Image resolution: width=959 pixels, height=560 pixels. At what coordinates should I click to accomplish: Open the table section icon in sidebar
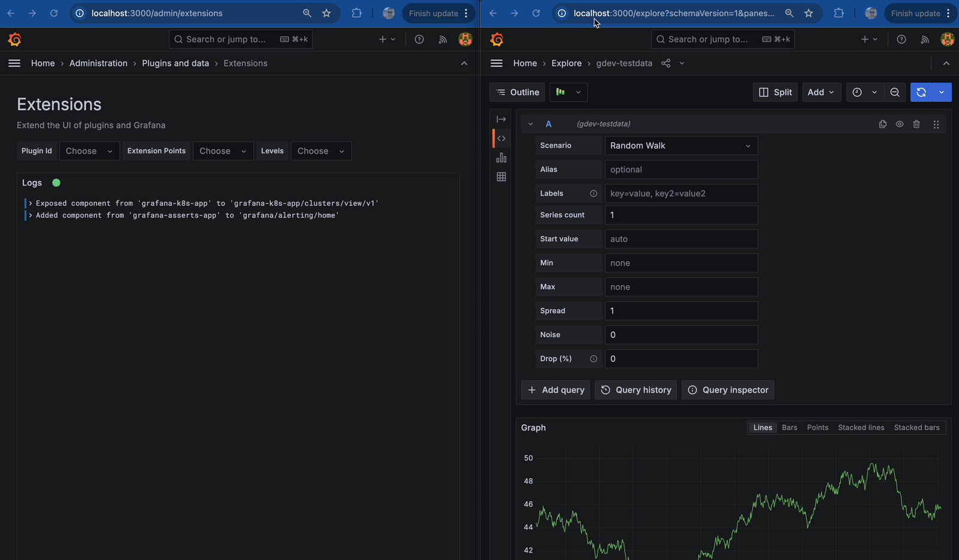coord(501,177)
